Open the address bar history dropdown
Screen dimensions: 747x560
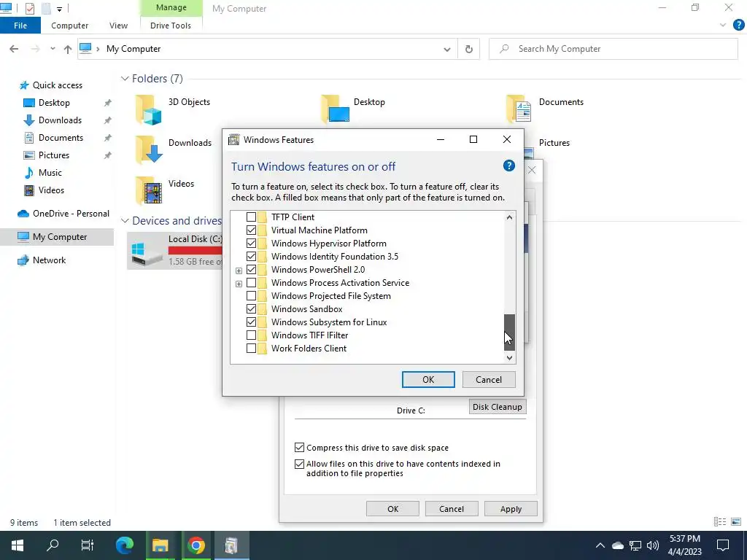(x=447, y=49)
